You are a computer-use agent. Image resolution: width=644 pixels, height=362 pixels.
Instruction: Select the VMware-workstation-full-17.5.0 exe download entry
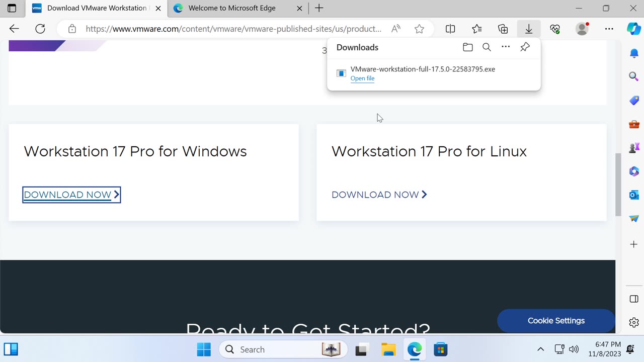[x=434, y=73]
